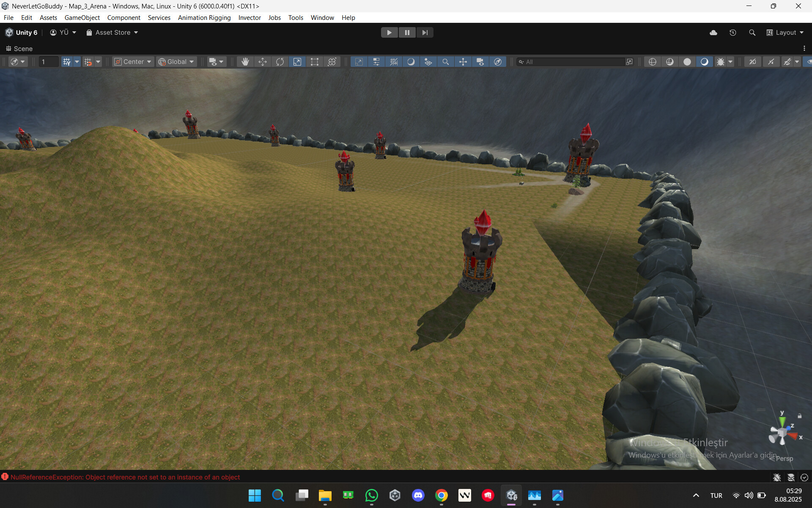Image resolution: width=812 pixels, height=508 pixels.
Task: Open Unity Cloud from the top-right cloud icon
Action: click(x=713, y=32)
